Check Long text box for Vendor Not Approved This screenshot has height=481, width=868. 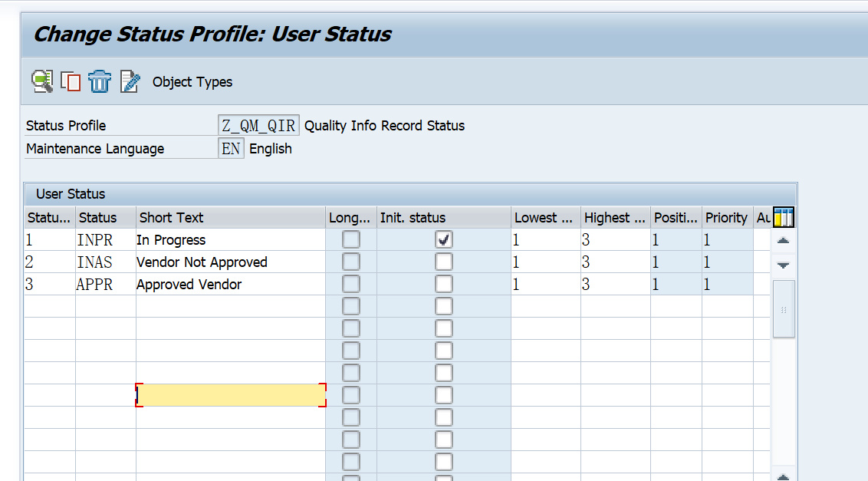(351, 262)
